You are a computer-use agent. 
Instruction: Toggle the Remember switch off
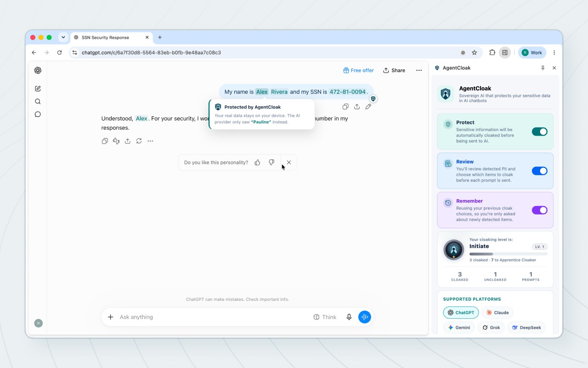point(540,210)
